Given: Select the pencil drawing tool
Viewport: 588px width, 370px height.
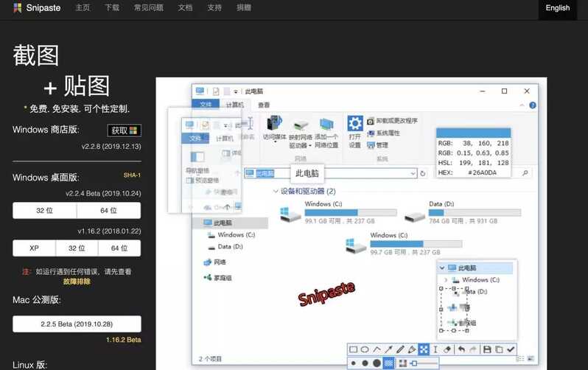Looking at the screenshot, I should 400,350.
